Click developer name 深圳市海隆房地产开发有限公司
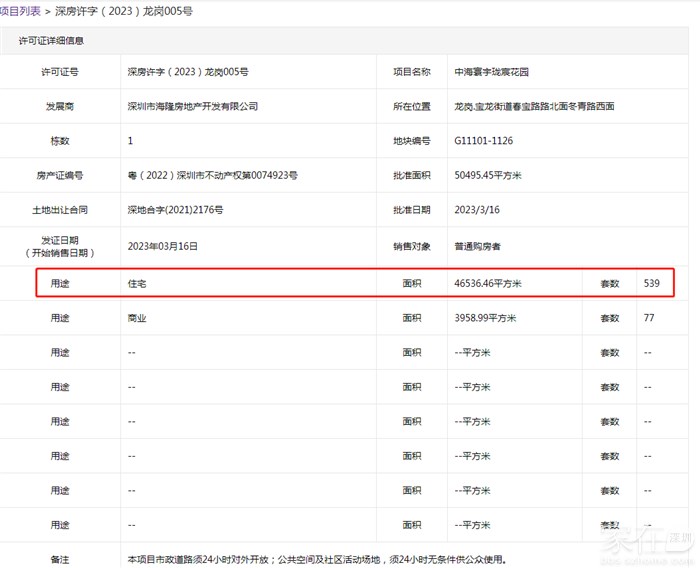 tap(193, 106)
